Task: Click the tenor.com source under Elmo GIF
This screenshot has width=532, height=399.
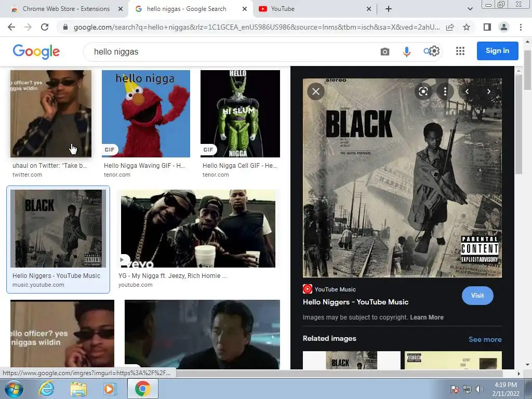Action: pyautogui.click(x=117, y=175)
